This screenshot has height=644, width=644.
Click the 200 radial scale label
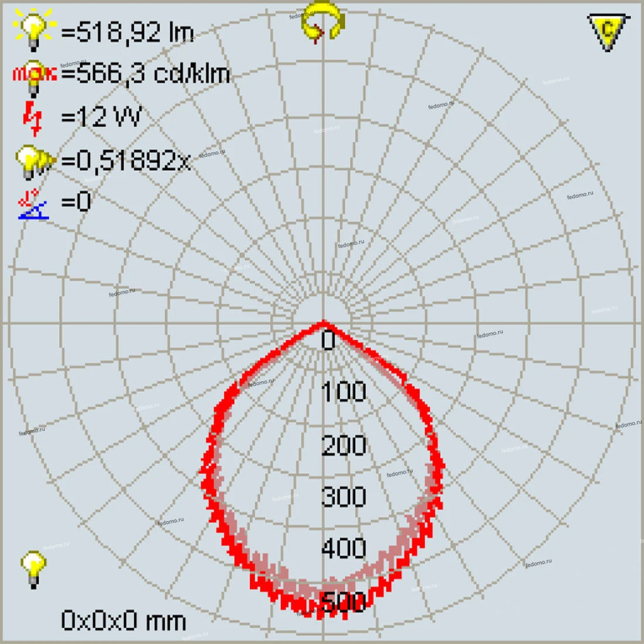(344, 446)
